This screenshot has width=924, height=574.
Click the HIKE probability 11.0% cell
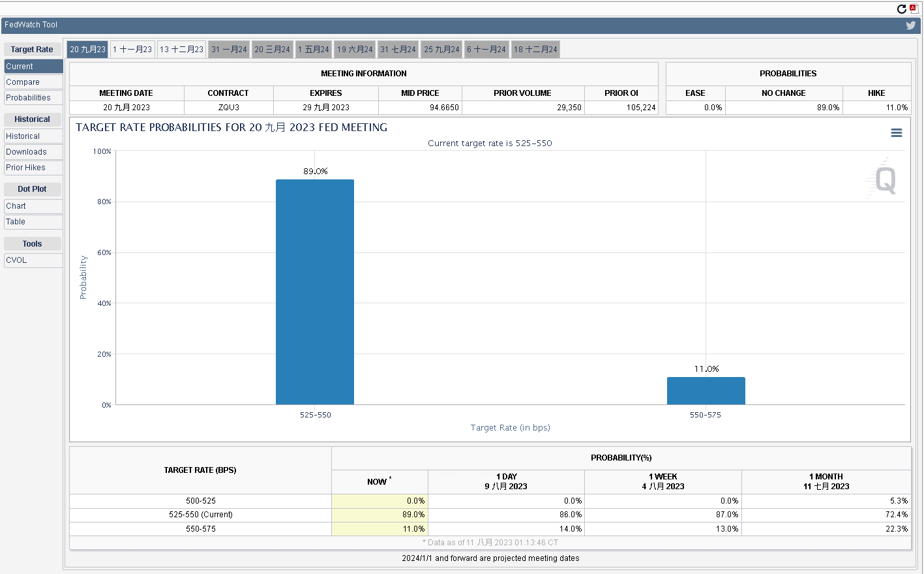[876, 108]
